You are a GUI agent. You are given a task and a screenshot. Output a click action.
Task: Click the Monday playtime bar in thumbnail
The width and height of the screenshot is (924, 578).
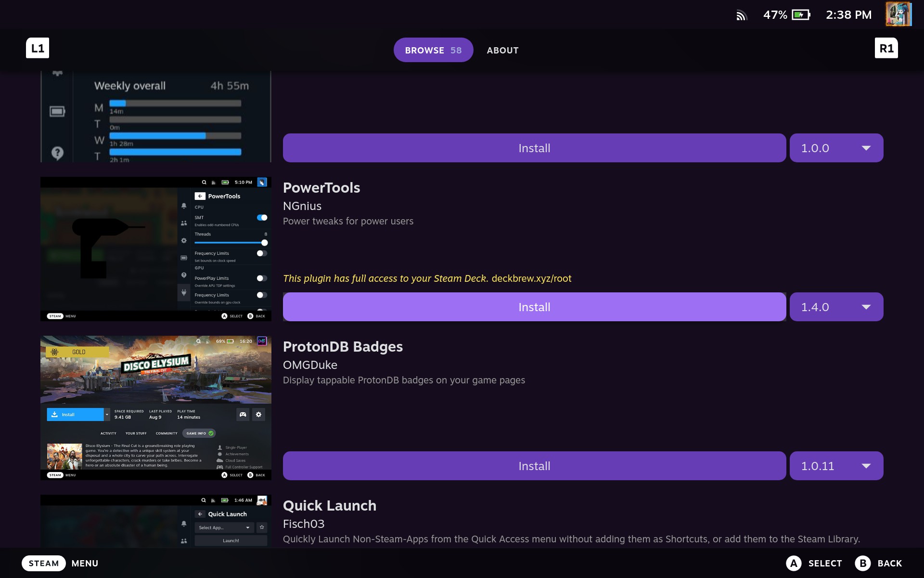(175, 103)
